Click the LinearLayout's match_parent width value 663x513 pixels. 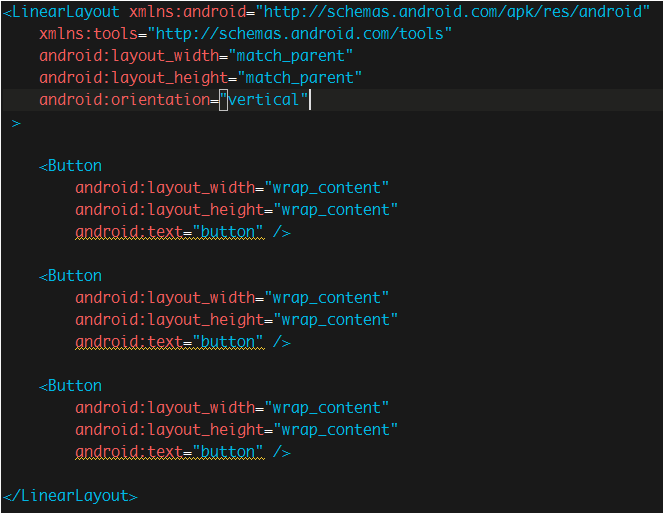pyautogui.click(x=290, y=56)
